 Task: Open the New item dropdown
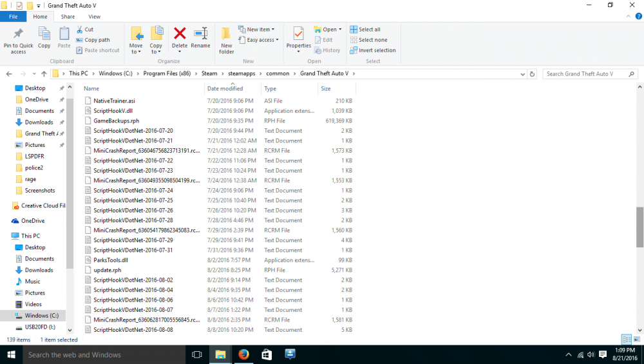pyautogui.click(x=256, y=29)
